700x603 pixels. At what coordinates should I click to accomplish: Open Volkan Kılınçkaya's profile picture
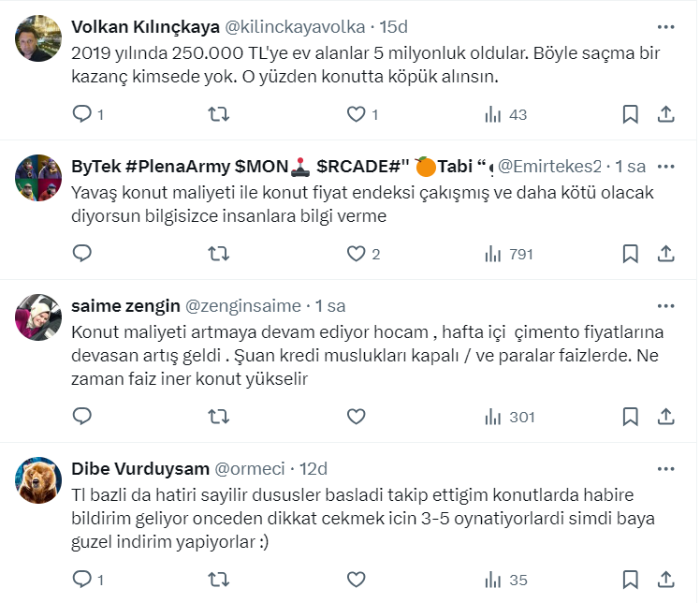click(x=39, y=39)
